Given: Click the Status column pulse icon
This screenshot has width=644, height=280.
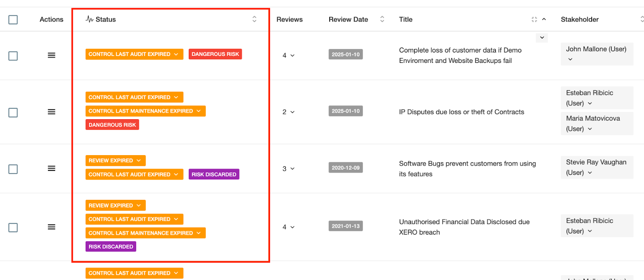Looking at the screenshot, I should [89, 19].
